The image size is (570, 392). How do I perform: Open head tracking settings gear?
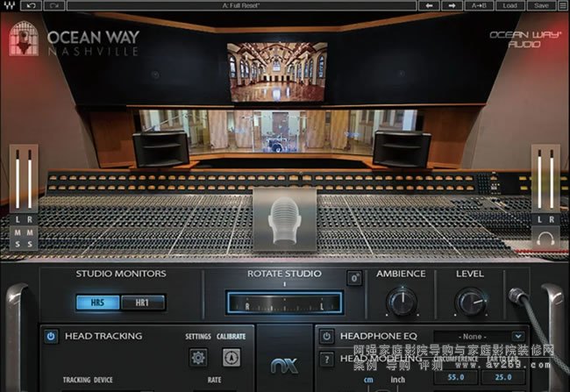tap(198, 357)
